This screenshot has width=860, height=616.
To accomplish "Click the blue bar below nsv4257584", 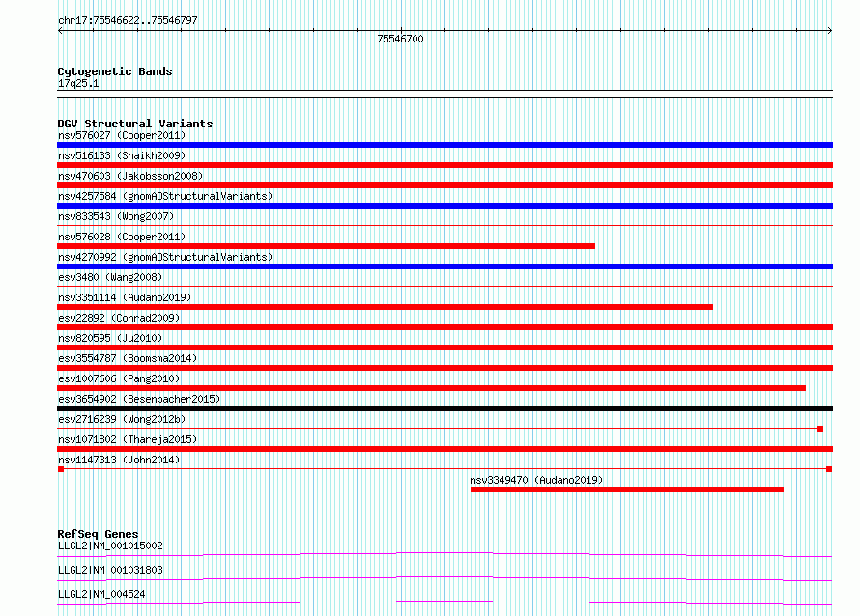I will point(444,206).
